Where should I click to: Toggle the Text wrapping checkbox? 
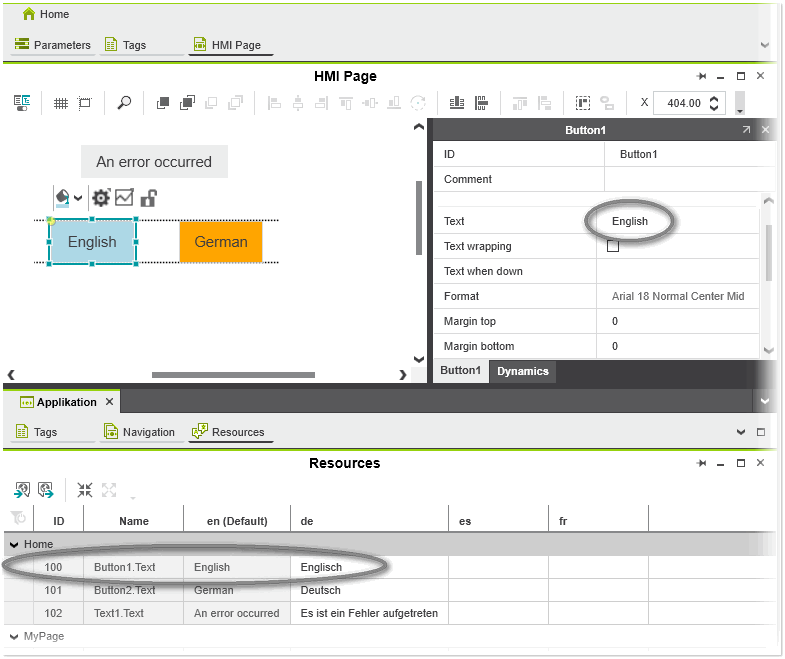[x=613, y=246]
